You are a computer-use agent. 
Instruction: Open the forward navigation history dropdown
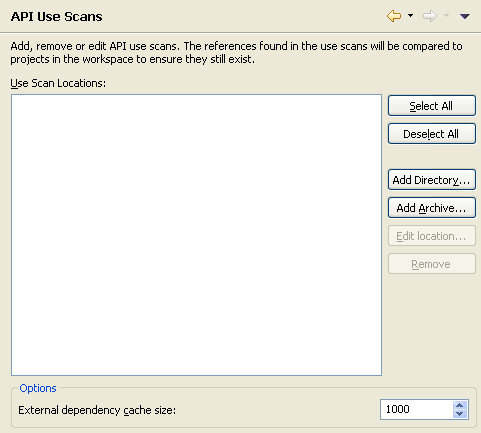coord(446,15)
